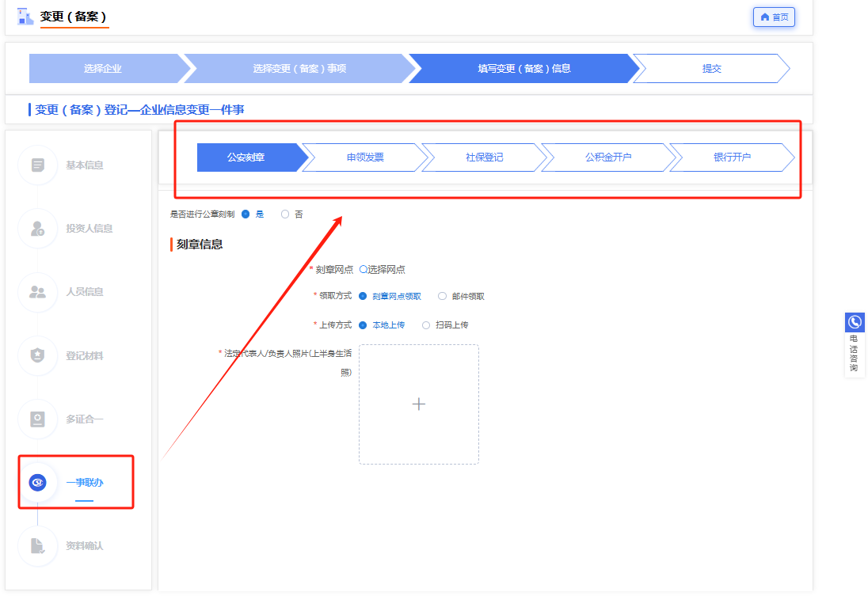Viewport: 868px width, 607px height.
Task: Open the 银行开户 step tab
Action: tap(731, 157)
